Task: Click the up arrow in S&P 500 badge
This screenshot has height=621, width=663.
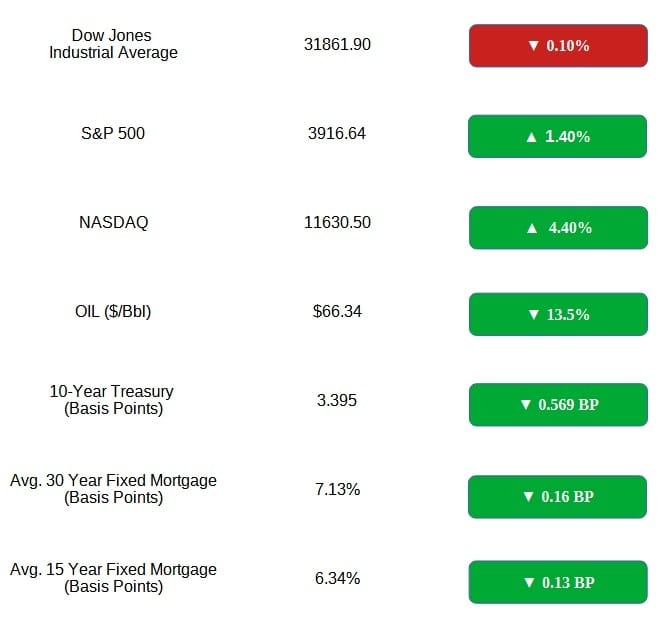Action: point(531,137)
